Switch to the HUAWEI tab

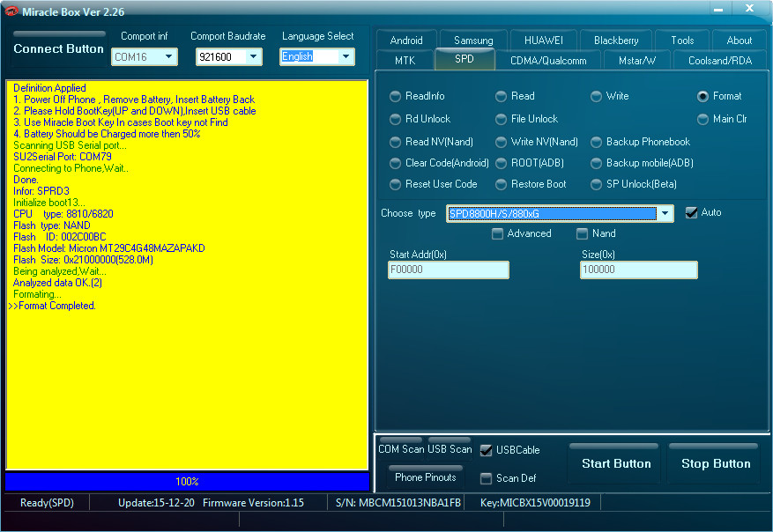coord(543,41)
